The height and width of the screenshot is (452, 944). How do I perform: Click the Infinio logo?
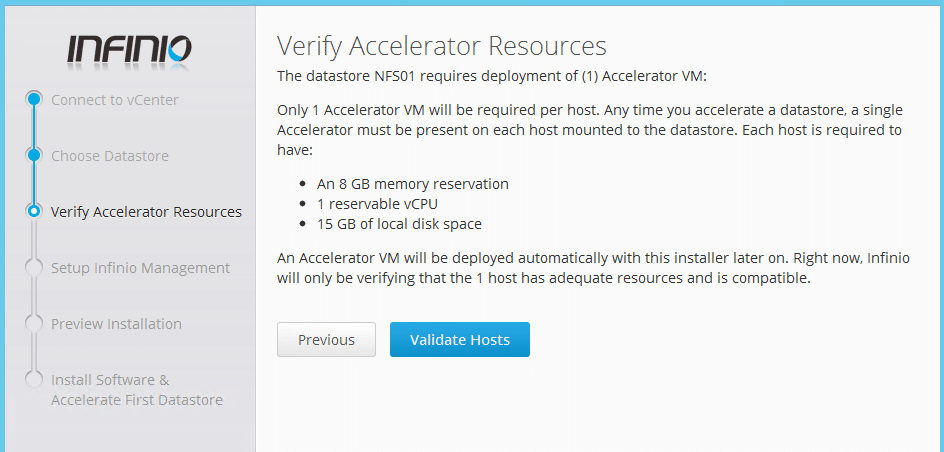point(129,50)
